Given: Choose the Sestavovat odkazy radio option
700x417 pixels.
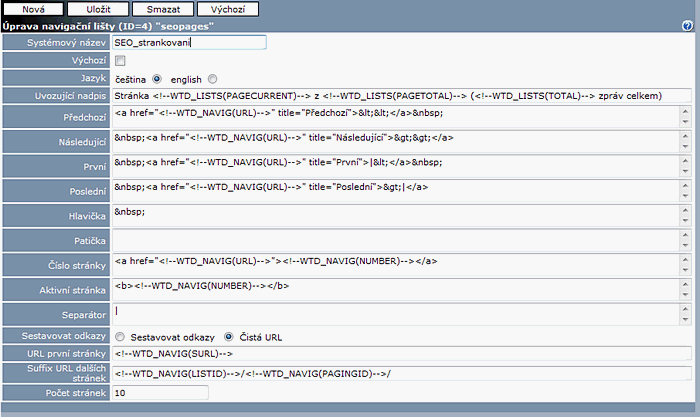Looking at the screenshot, I should [120, 336].
